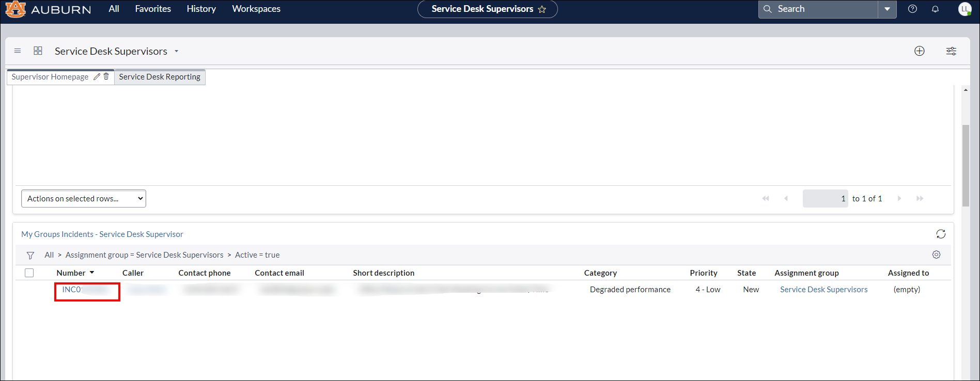Screen dimensions: 980x381
Task: Switch to Service Desk Reporting tab
Action: coord(160,77)
